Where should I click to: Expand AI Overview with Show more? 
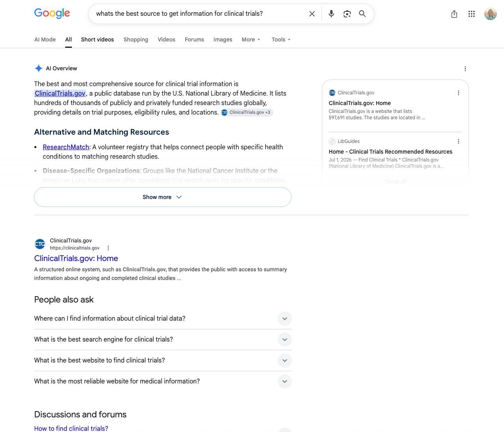tap(163, 197)
